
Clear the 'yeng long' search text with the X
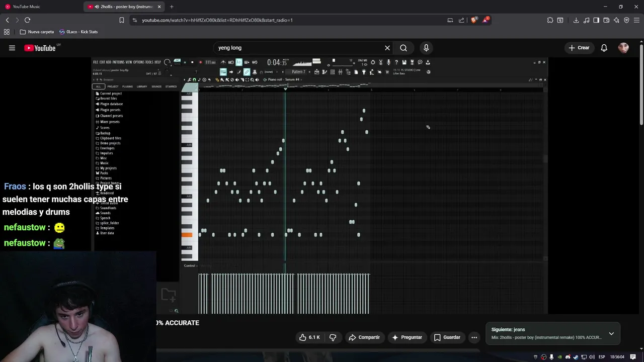click(x=387, y=48)
